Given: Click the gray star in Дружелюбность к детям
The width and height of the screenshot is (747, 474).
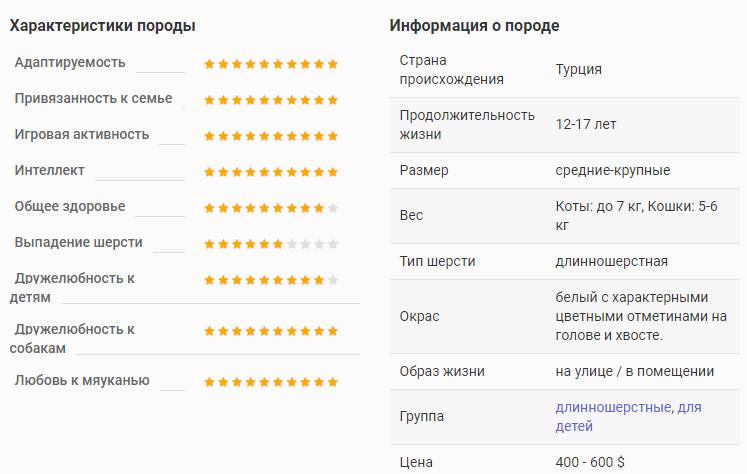Looking at the screenshot, I should click(333, 280).
